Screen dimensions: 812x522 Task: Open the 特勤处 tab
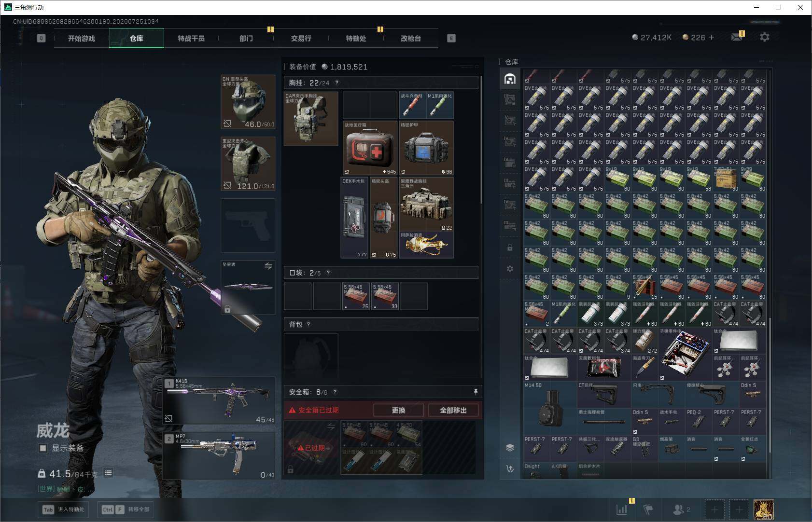[356, 38]
